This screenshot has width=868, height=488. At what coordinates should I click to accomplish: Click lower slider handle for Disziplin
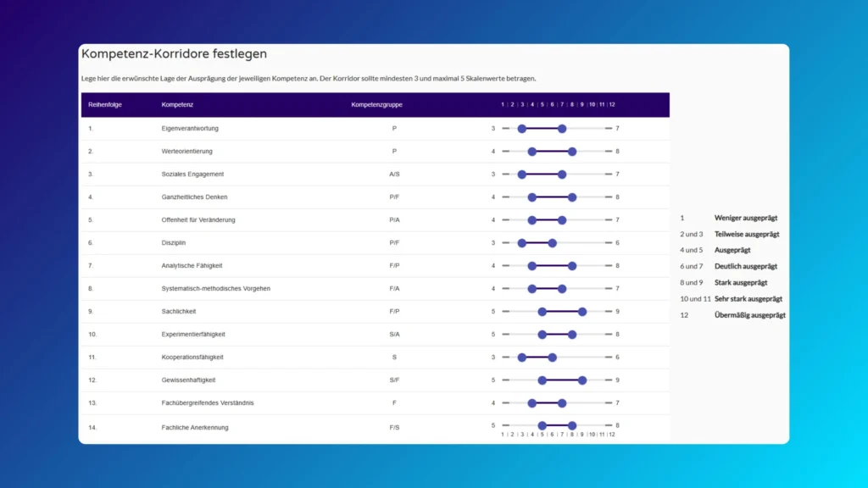pyautogui.click(x=522, y=243)
